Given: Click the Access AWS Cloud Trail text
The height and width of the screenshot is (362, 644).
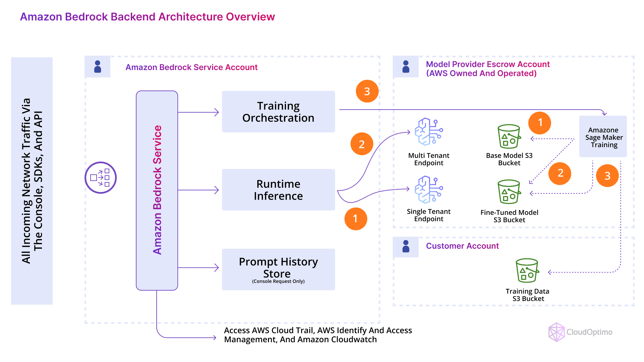Looking at the screenshot, I should tap(318, 335).
